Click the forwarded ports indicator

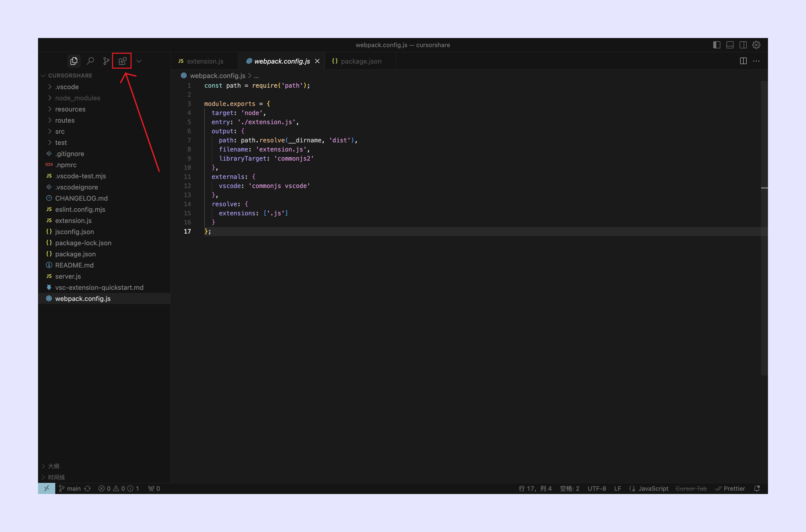tap(154, 489)
